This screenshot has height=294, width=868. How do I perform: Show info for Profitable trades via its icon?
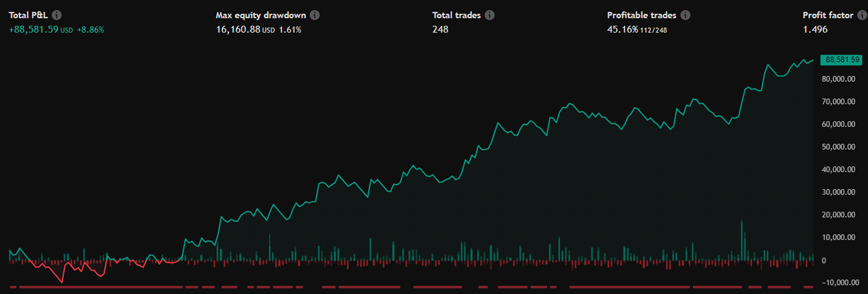tap(685, 15)
